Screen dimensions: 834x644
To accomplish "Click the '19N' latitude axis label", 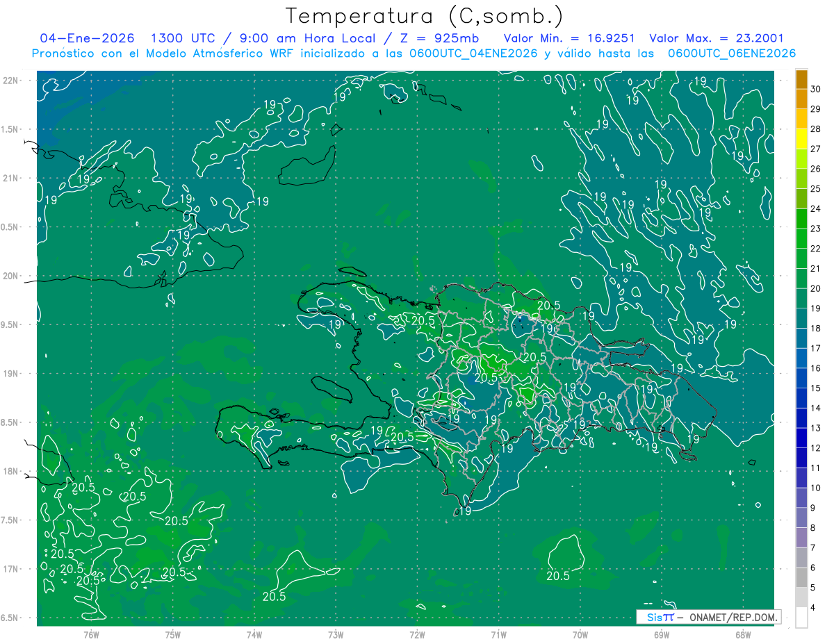I will tap(10, 373).
